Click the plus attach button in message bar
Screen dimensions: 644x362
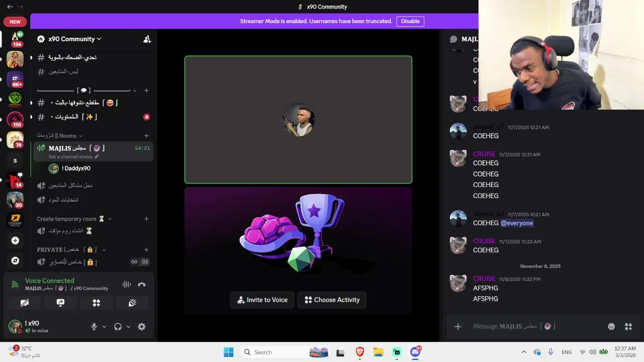[x=458, y=327]
